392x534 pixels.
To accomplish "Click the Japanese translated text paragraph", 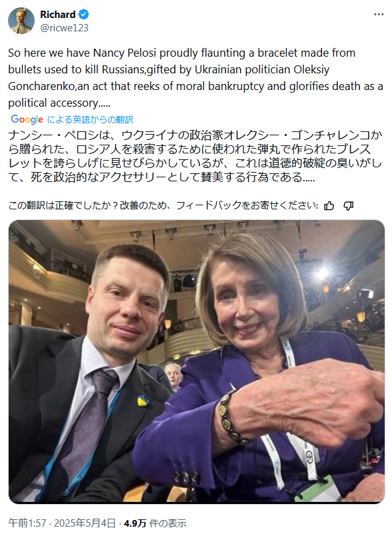I will (x=195, y=156).
